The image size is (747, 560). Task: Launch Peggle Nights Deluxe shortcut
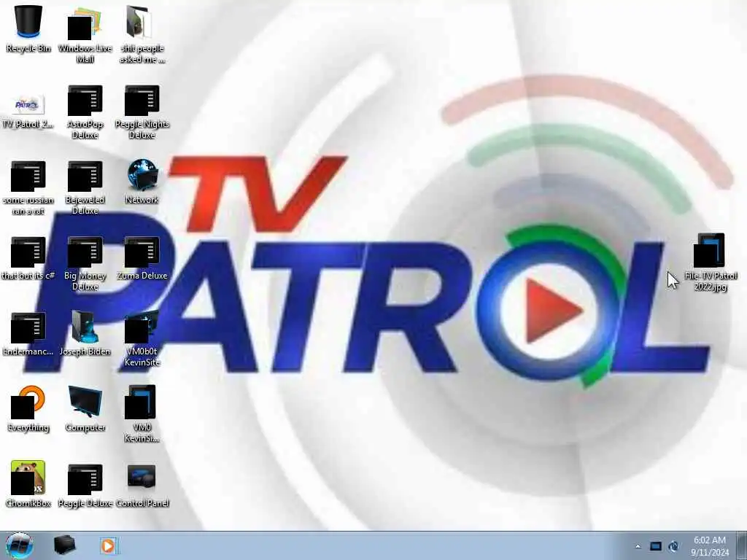coord(142,112)
